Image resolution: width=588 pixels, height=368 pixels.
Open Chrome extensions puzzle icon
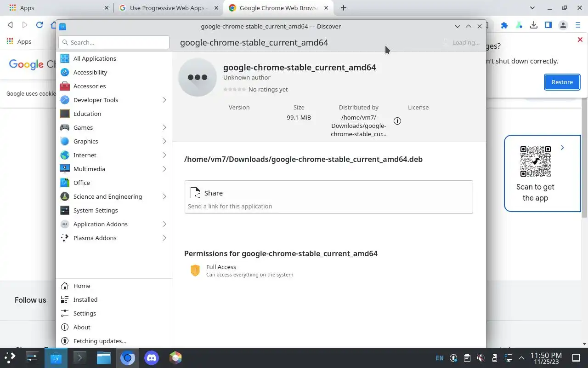504,25
